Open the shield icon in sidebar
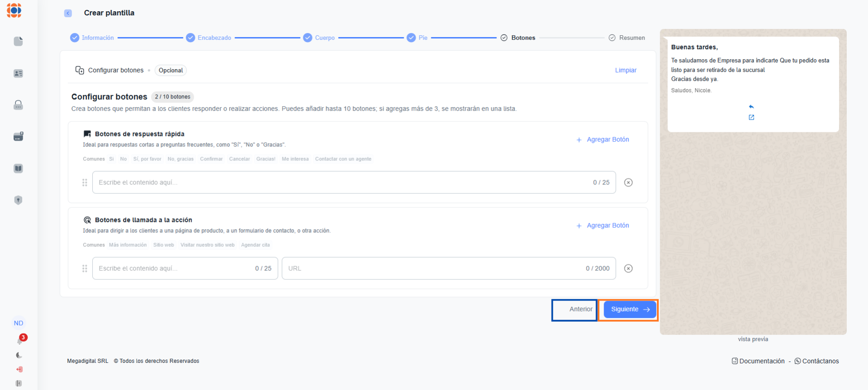Image resolution: width=868 pixels, height=390 pixels. pyautogui.click(x=18, y=200)
